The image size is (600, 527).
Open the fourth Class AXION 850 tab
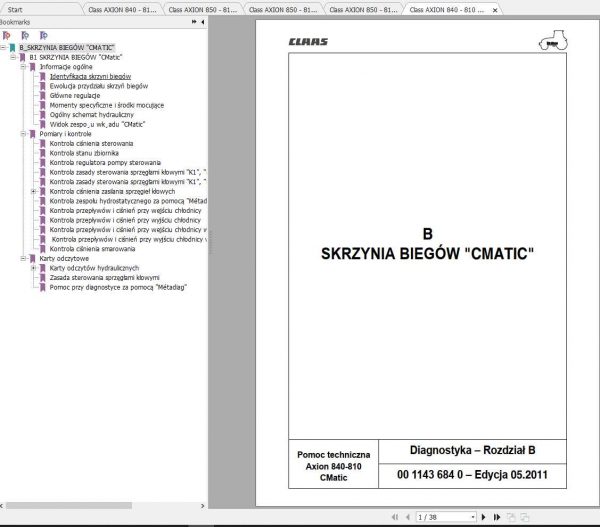(283, 10)
